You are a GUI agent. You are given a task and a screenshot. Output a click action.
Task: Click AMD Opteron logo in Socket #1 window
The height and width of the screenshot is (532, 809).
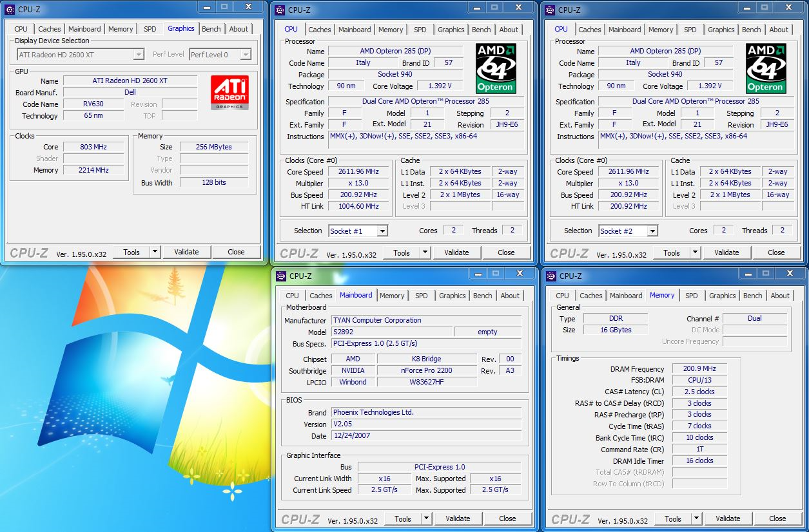(495, 68)
